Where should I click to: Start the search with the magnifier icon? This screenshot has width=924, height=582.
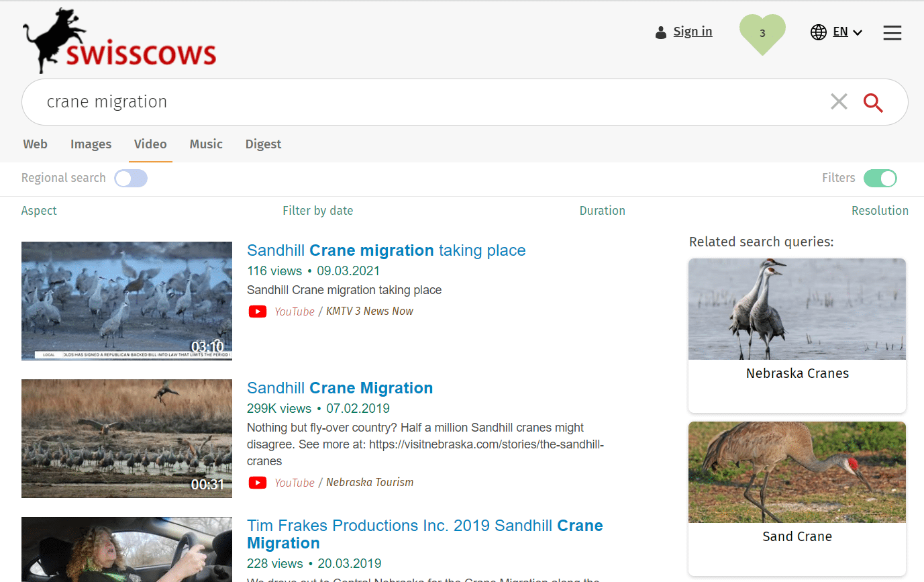point(873,102)
